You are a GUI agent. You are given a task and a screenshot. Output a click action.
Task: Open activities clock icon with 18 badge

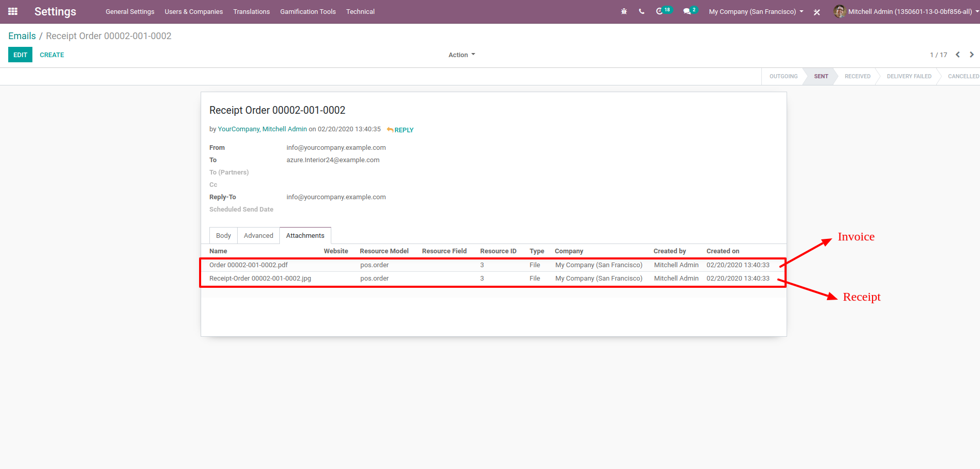(x=664, y=11)
